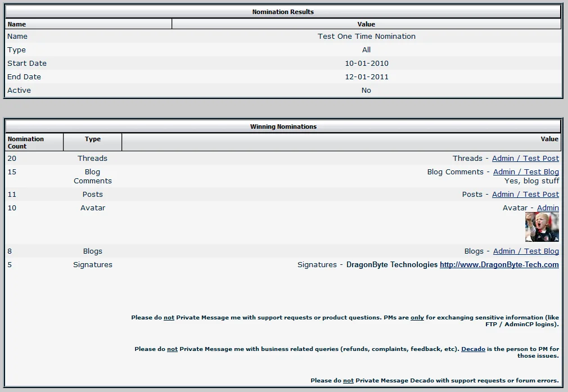Click the 'Test One Time Nomination' value
The image size is (568, 392).
pyautogui.click(x=366, y=36)
